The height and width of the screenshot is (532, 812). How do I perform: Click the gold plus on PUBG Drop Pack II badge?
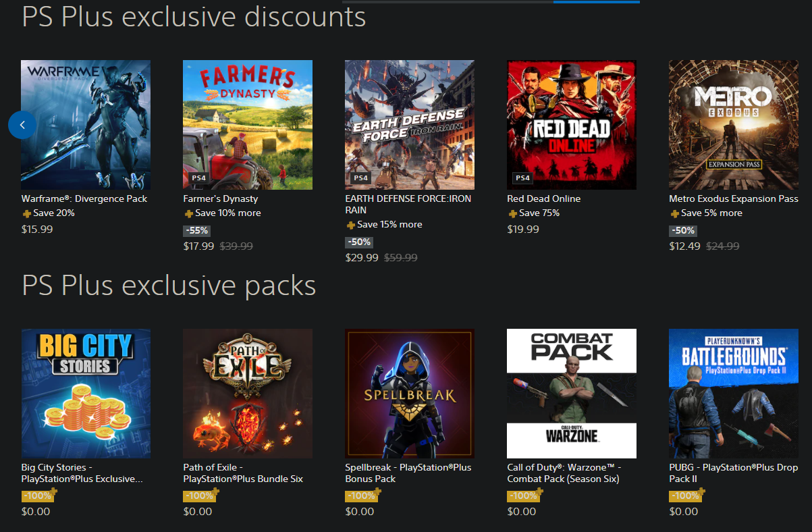tap(701, 492)
